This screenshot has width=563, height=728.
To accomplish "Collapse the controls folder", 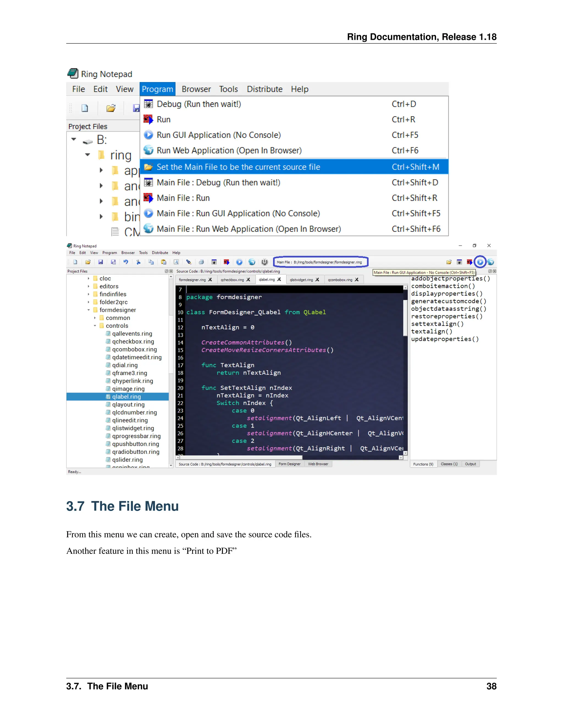I will point(95,326).
